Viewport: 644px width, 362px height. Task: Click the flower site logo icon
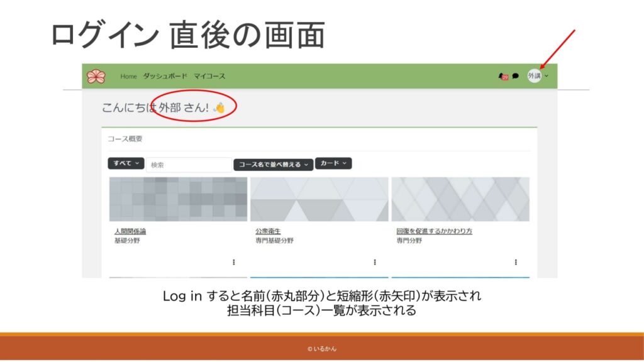[96, 76]
